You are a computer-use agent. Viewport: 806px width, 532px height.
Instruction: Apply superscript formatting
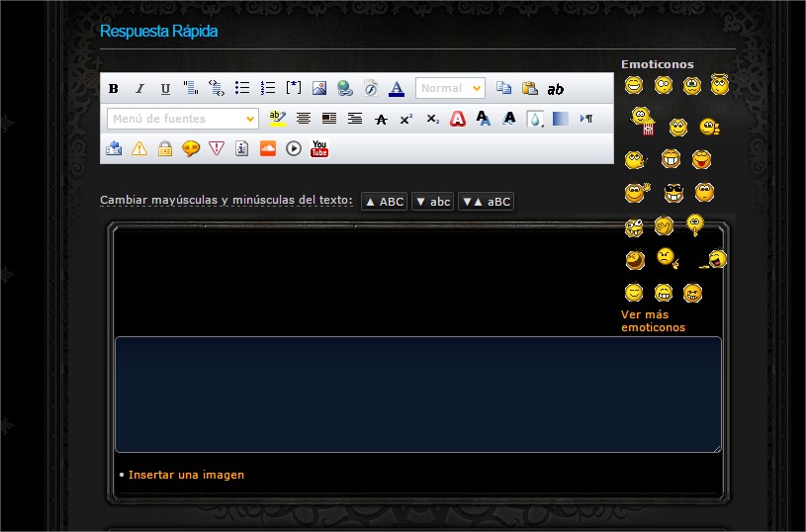406,120
